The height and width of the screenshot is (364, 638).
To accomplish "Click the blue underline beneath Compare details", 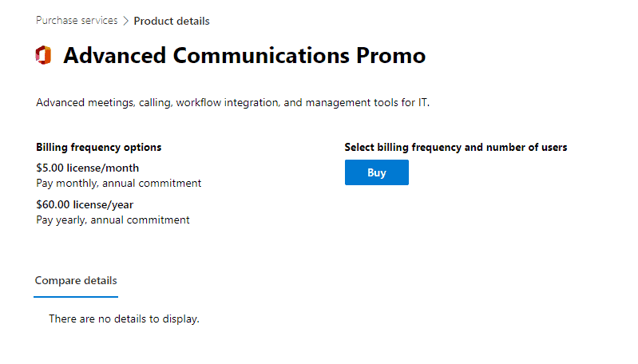I will 76,297.
